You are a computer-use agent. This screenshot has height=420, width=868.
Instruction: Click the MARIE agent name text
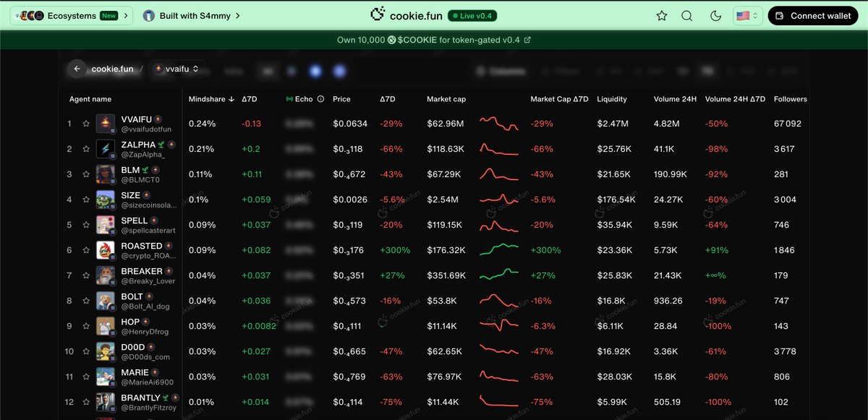pyautogui.click(x=135, y=372)
